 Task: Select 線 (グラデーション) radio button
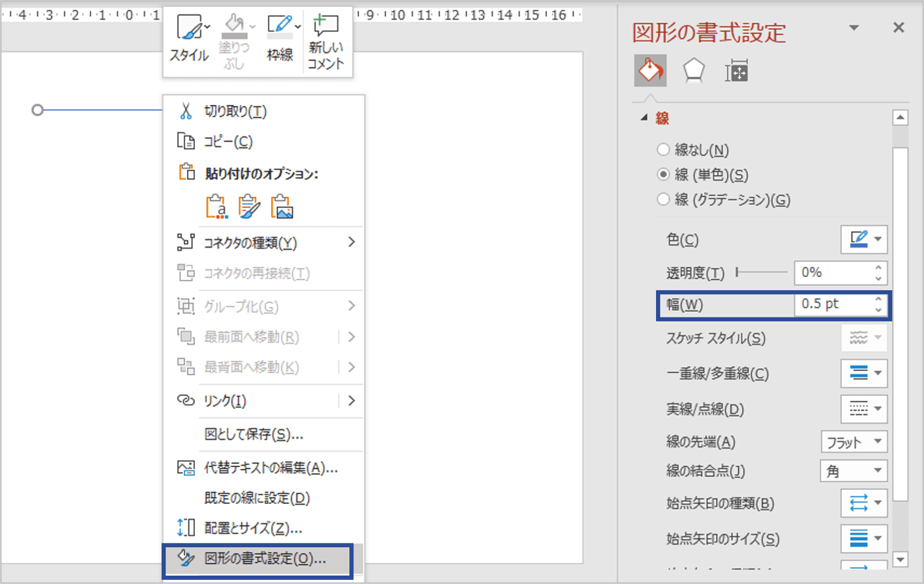663,200
